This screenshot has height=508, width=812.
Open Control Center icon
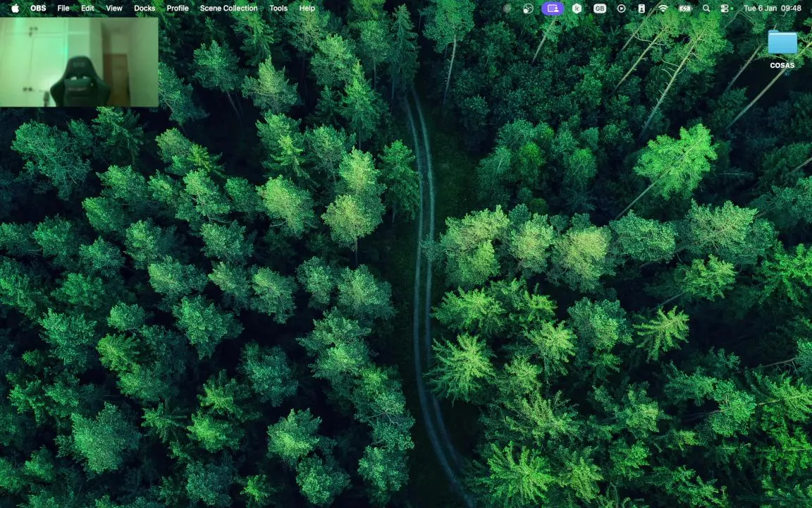point(725,8)
